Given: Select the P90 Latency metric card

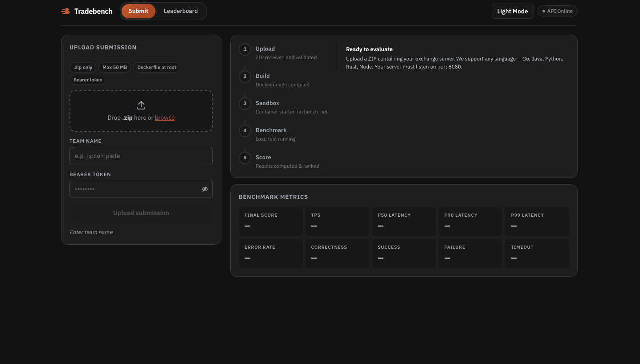Looking at the screenshot, I should (x=470, y=222).
